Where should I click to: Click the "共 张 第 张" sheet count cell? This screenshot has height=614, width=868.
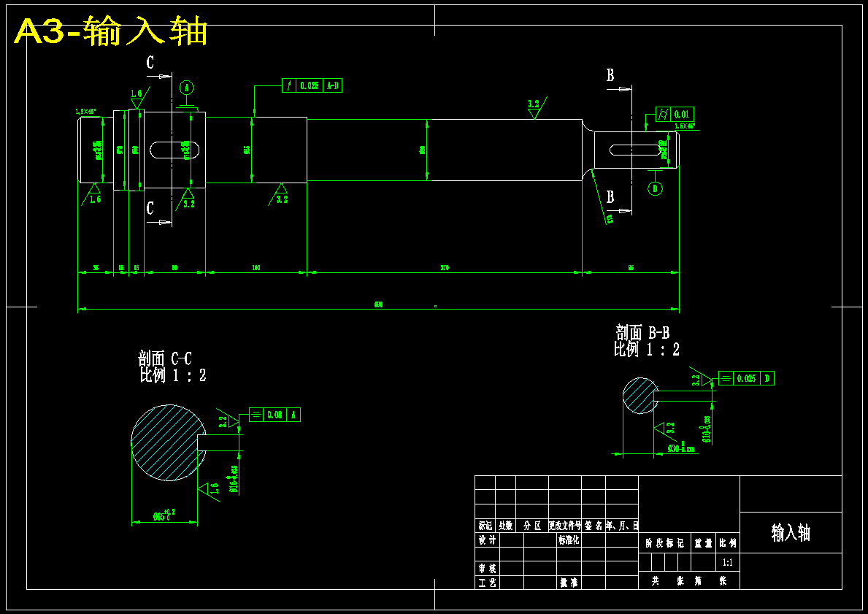[689, 580]
